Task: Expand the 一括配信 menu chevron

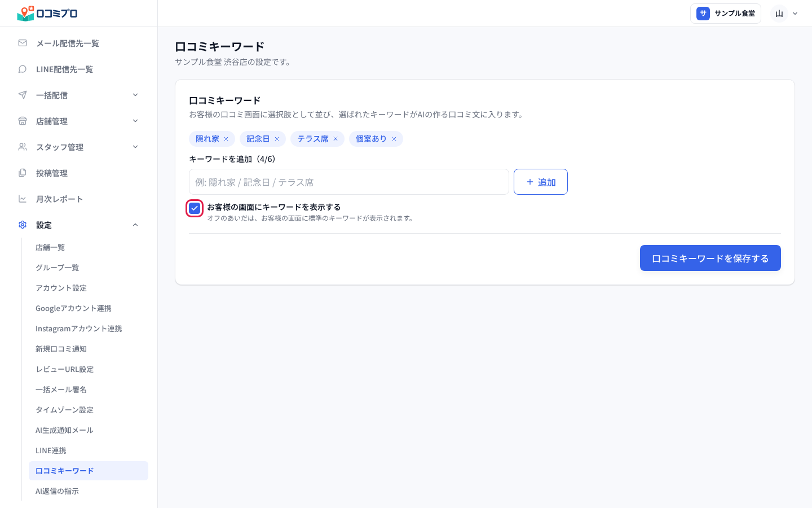Action: pyautogui.click(x=135, y=95)
